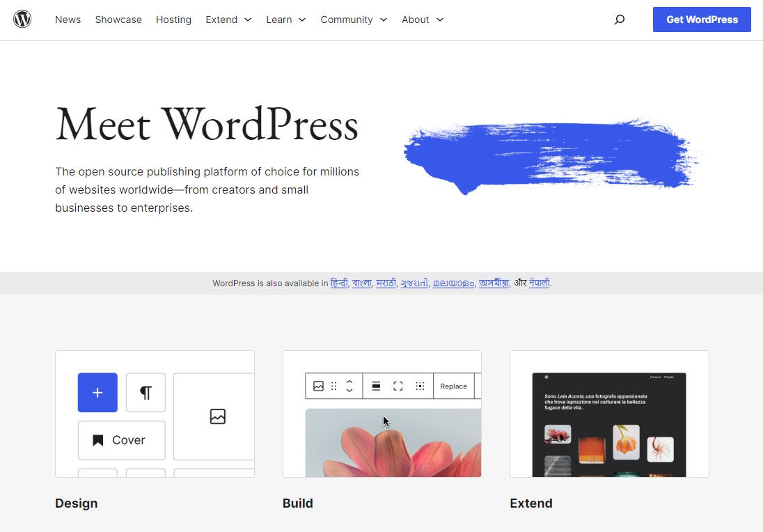Click the Meet WordPress headline

click(207, 125)
